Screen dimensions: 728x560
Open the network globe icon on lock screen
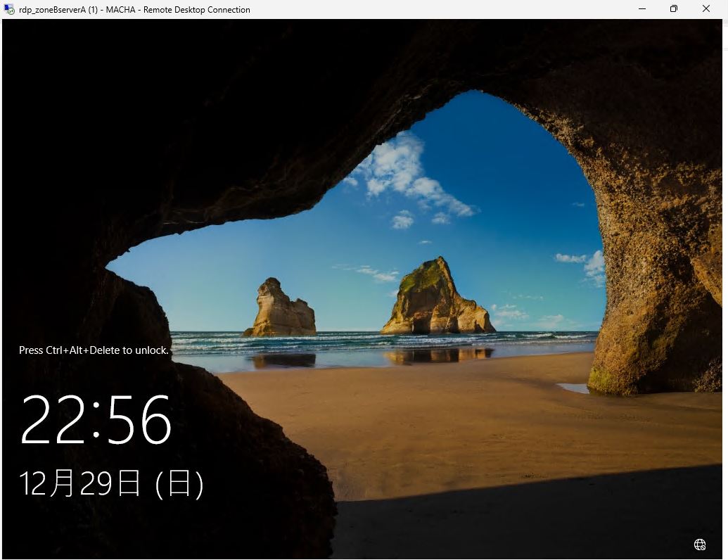[700, 545]
